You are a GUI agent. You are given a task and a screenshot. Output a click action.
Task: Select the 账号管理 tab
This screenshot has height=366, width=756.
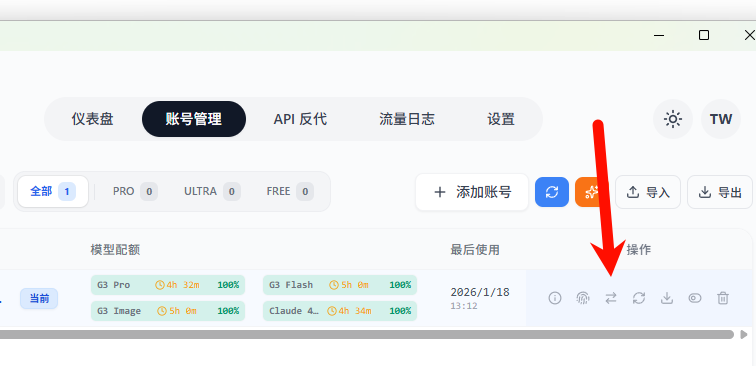click(x=194, y=119)
